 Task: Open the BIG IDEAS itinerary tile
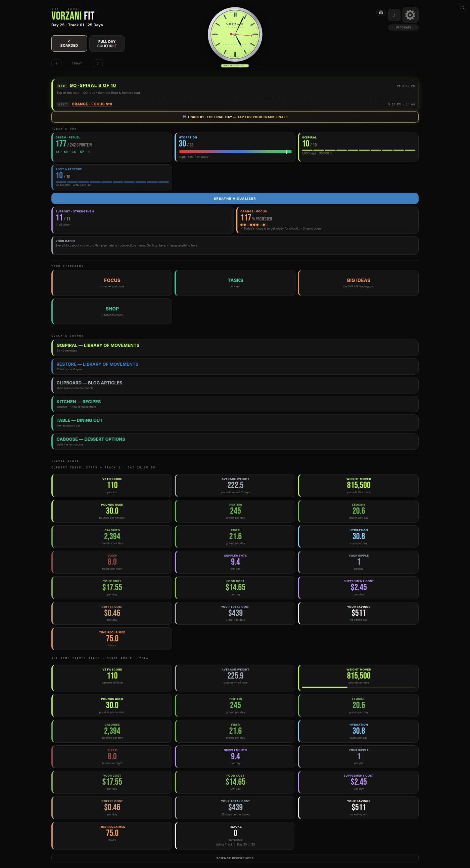[x=358, y=283]
